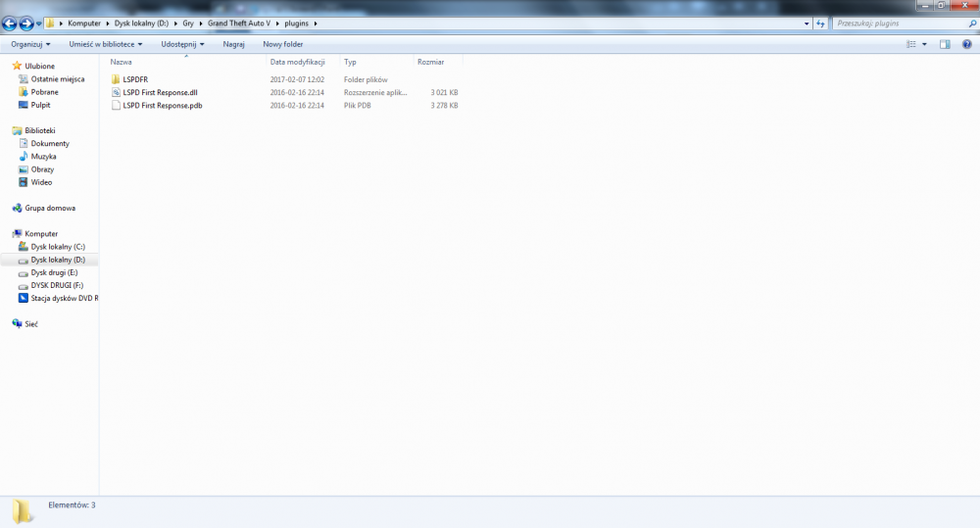Click the 2017-02-07 12:02 date cell
This screenshot has height=528, width=980.
coord(297,79)
